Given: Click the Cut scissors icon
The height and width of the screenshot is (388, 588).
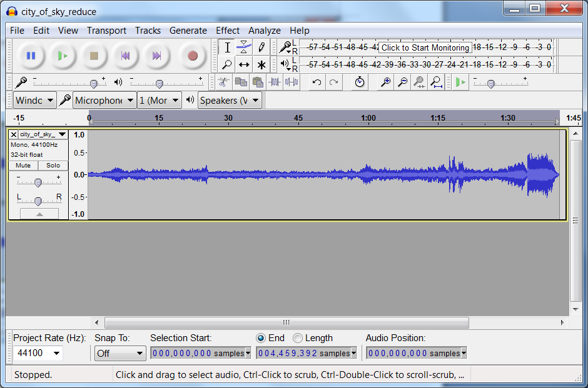Looking at the screenshot, I should [223, 82].
